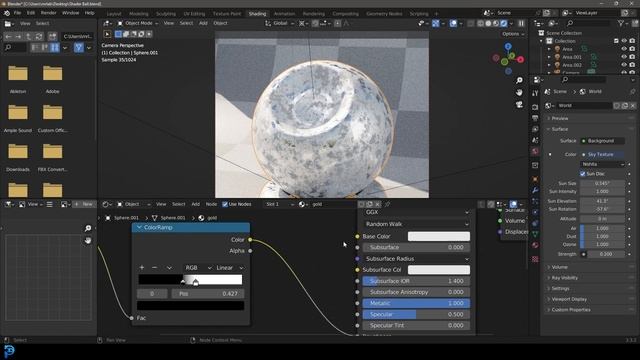Image resolution: width=640 pixels, height=360 pixels.
Task: Open the Render properties tab
Action: 535,107
